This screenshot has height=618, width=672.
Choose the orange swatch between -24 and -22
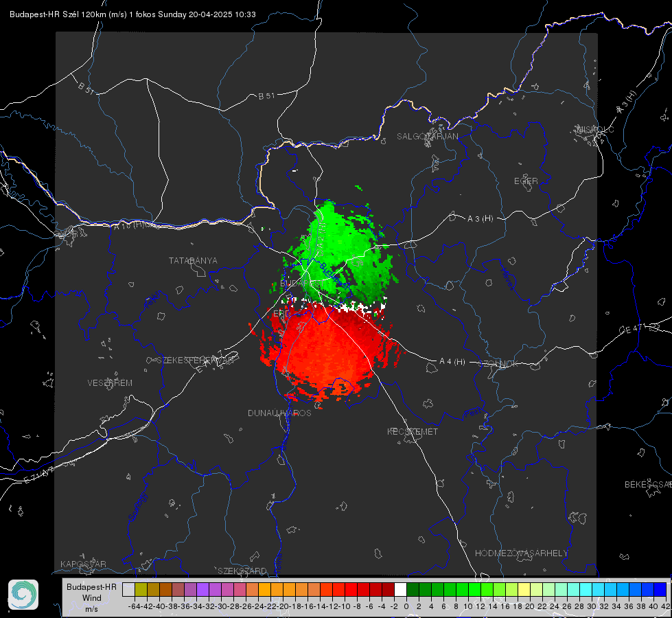pos(264,589)
